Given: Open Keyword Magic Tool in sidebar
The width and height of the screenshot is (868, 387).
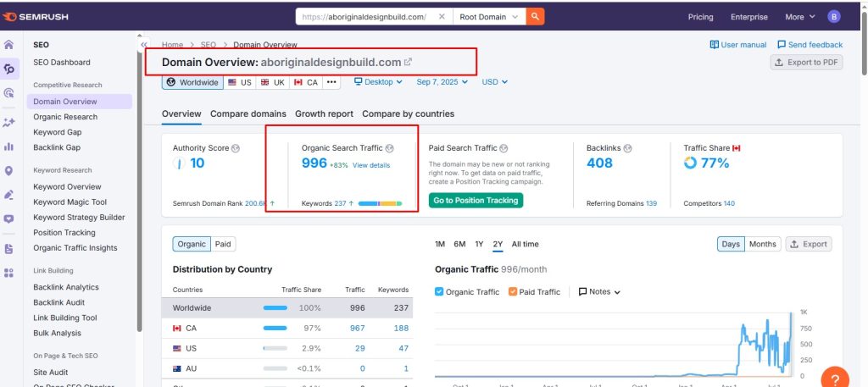Looking at the screenshot, I should pos(70,202).
